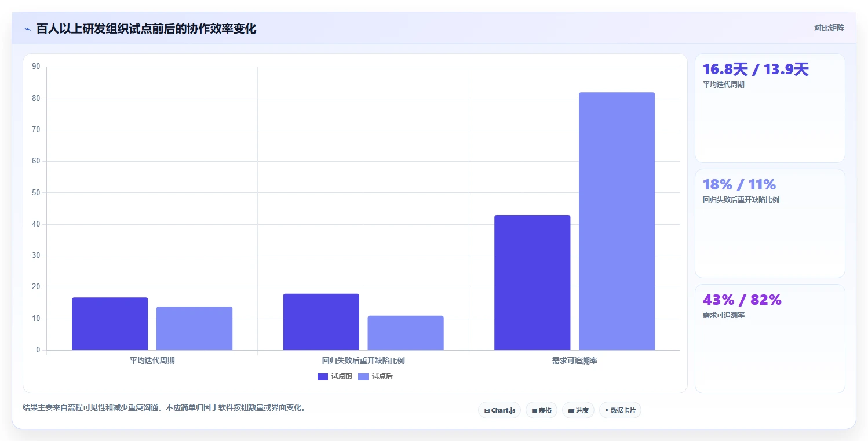The height and width of the screenshot is (441, 868).
Task: Click the x-axis label 需求可追溯率
Action: 575,360
